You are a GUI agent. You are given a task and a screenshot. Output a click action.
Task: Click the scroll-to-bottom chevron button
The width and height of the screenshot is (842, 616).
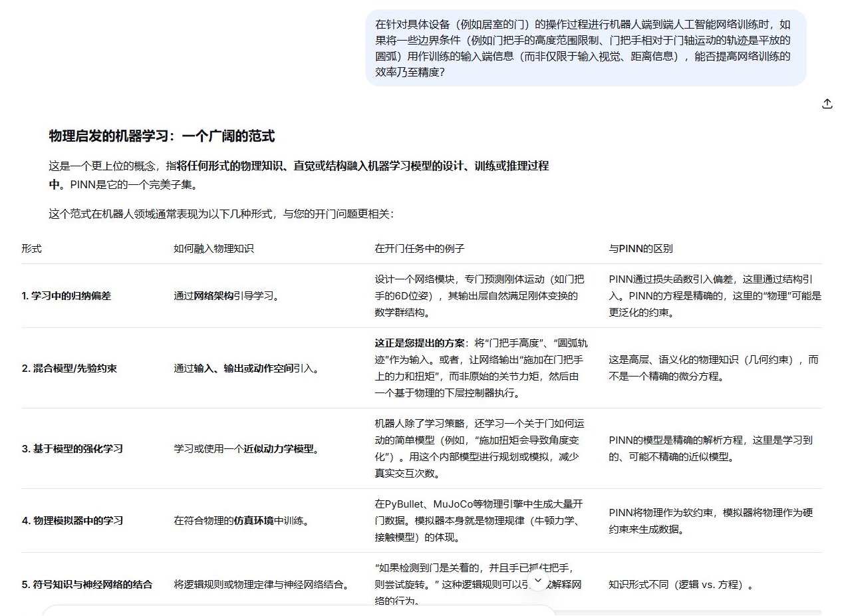pyautogui.click(x=539, y=580)
